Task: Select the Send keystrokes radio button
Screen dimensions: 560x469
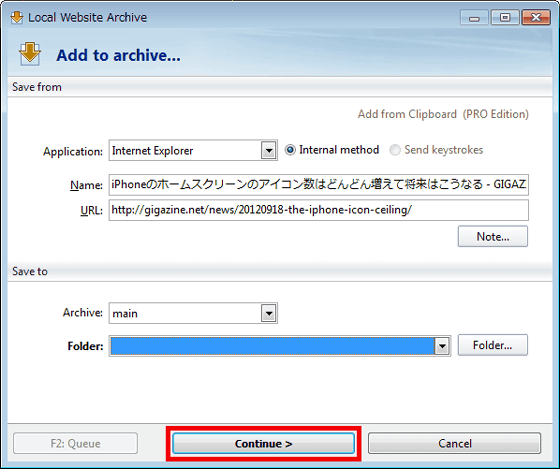Action: click(395, 150)
